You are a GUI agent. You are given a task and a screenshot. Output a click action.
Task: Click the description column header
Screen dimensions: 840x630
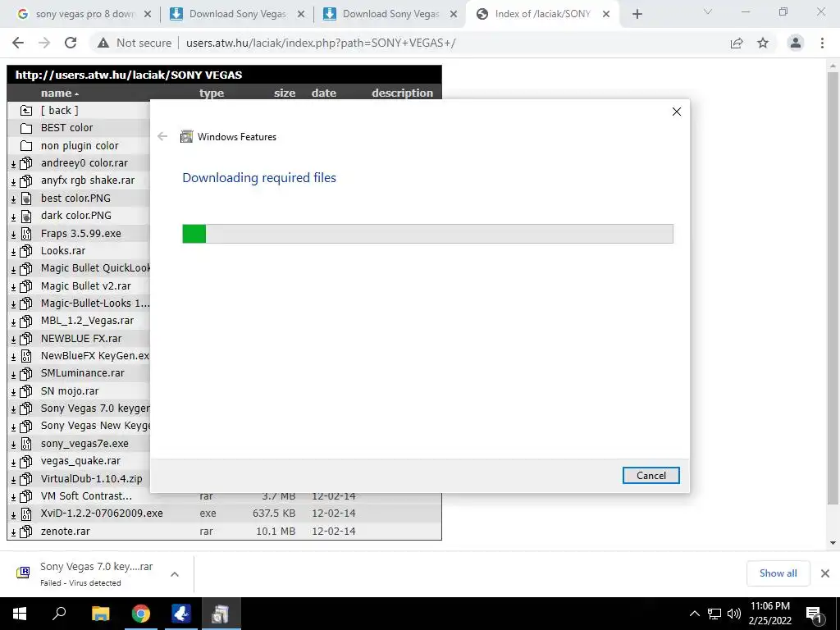coord(402,94)
